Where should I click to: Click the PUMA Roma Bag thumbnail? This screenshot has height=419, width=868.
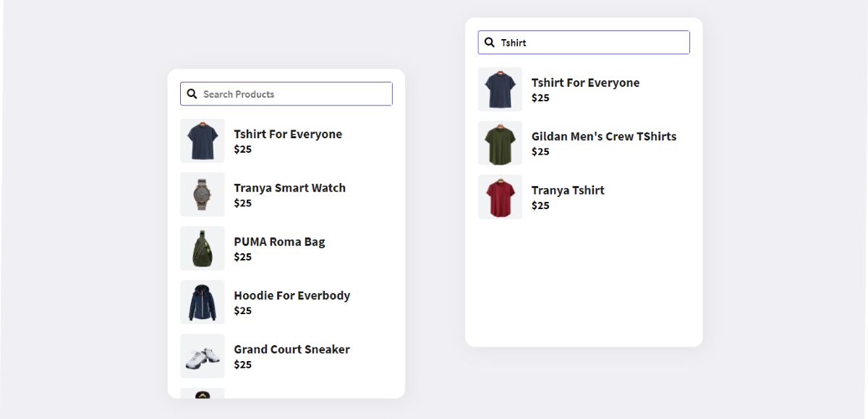pyautogui.click(x=202, y=248)
